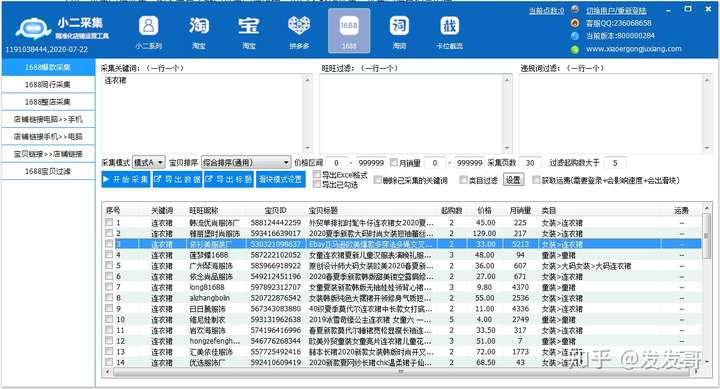The image size is (720, 389).
Task: Click the 开始采集 button
Action: click(x=126, y=179)
